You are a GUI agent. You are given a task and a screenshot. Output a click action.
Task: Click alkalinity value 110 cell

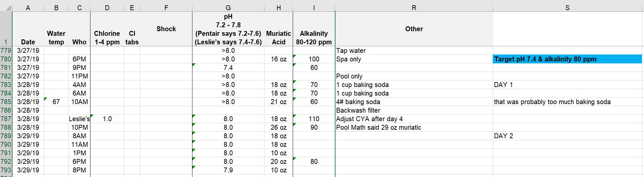tap(314, 119)
